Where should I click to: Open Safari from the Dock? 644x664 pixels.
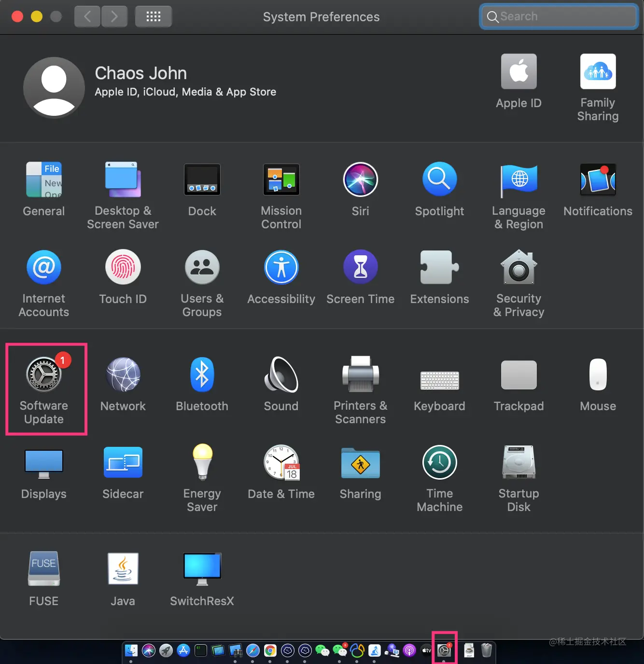(x=253, y=650)
